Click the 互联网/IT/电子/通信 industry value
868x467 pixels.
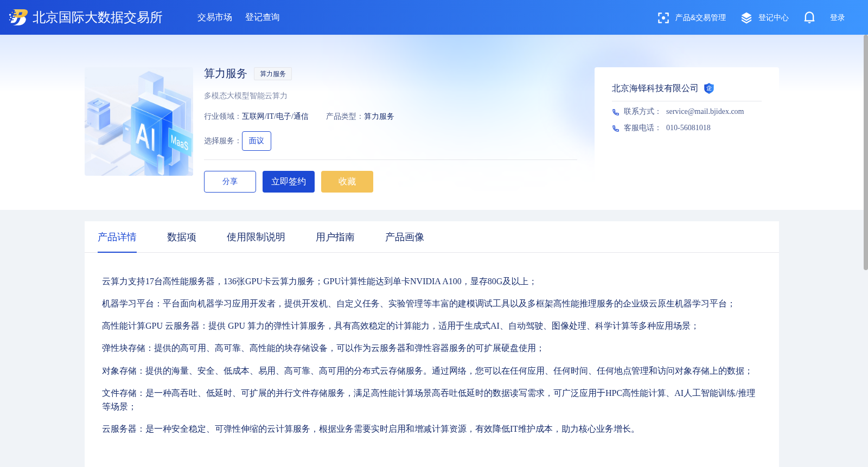point(275,117)
